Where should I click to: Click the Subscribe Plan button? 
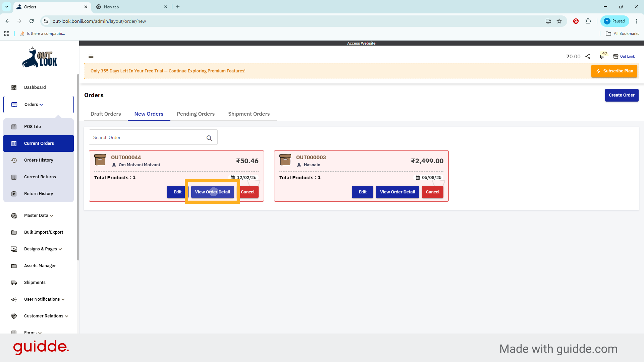[x=614, y=71]
